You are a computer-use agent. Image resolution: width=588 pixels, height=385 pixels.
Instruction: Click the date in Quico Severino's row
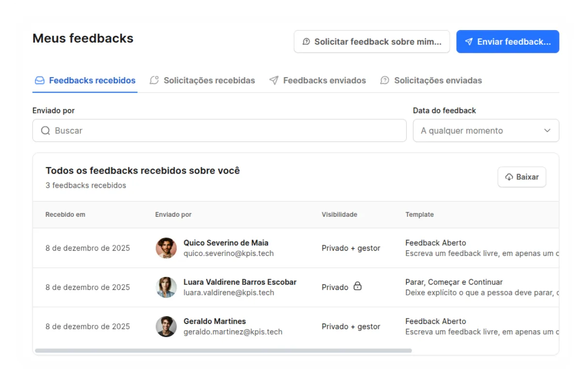click(88, 248)
